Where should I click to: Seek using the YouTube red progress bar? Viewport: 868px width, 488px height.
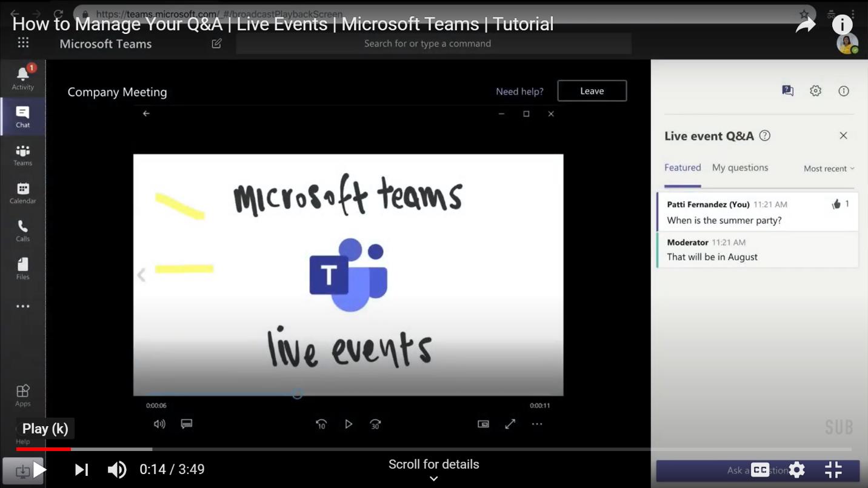[x=433, y=449]
